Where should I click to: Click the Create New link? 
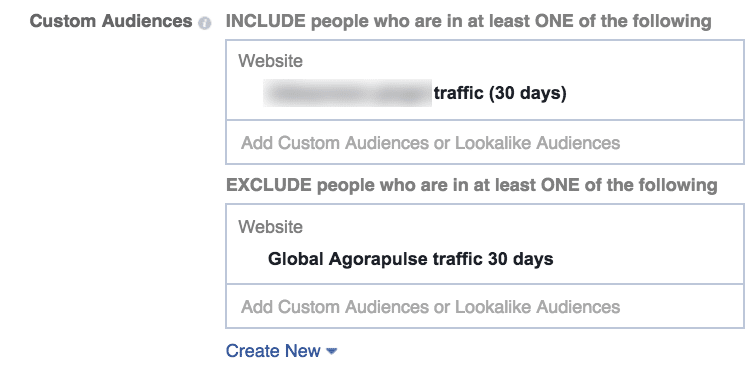[281, 351]
